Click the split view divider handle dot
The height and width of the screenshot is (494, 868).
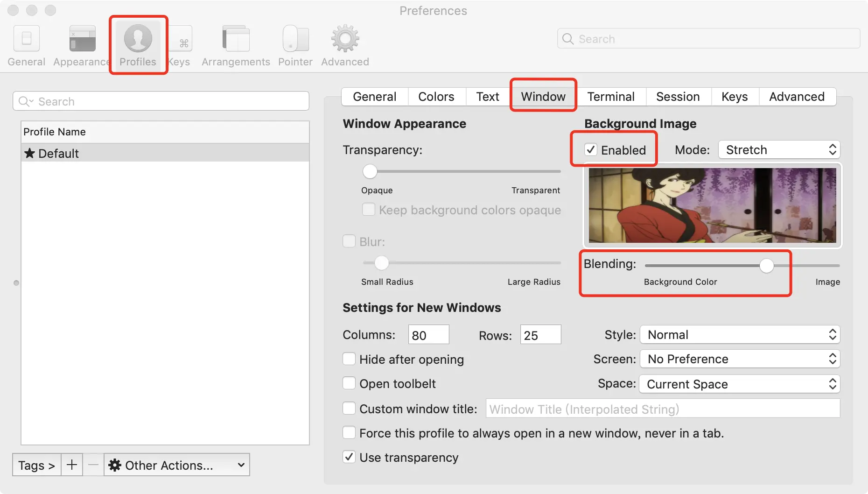[16, 283]
